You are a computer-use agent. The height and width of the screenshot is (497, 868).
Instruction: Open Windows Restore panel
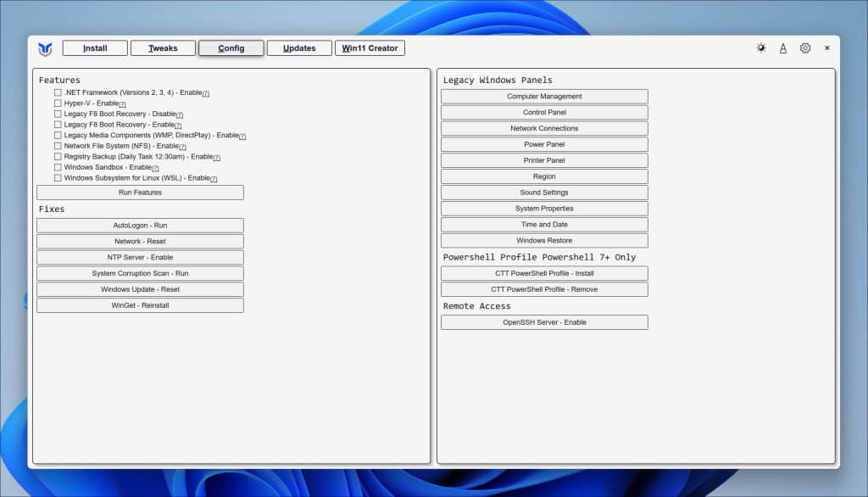[544, 241]
